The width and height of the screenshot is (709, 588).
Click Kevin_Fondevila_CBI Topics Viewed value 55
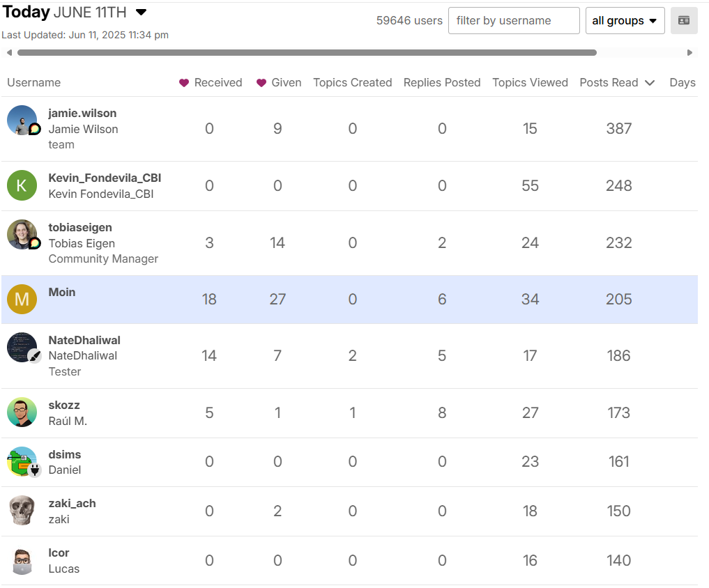[530, 185]
